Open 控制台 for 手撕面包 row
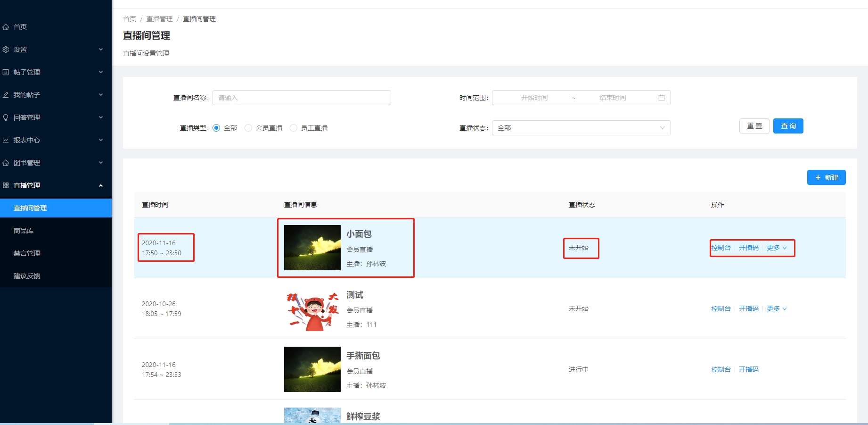The height and width of the screenshot is (425, 868). 721,369
